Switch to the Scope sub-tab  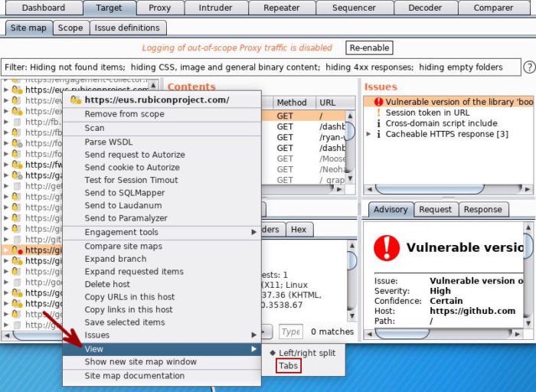(x=70, y=28)
